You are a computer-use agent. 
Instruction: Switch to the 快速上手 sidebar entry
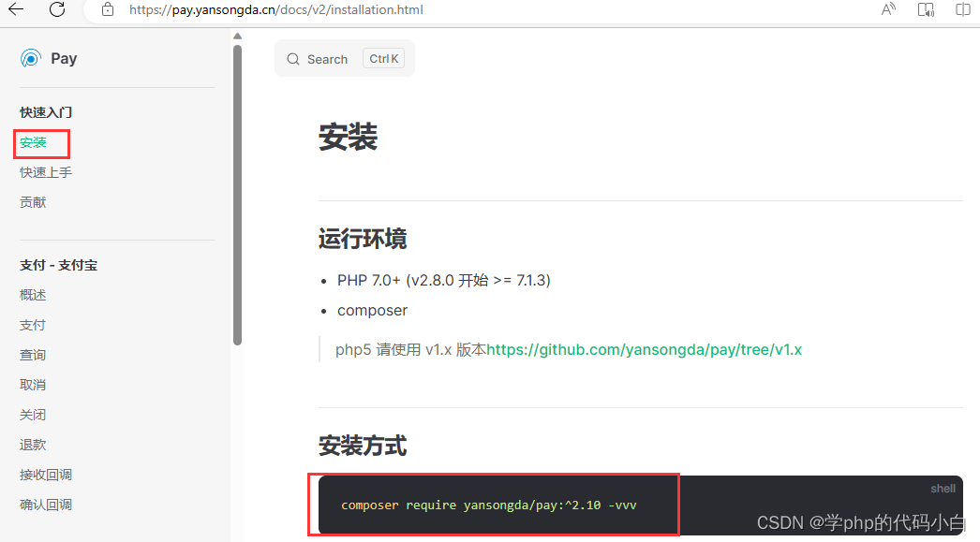45,171
